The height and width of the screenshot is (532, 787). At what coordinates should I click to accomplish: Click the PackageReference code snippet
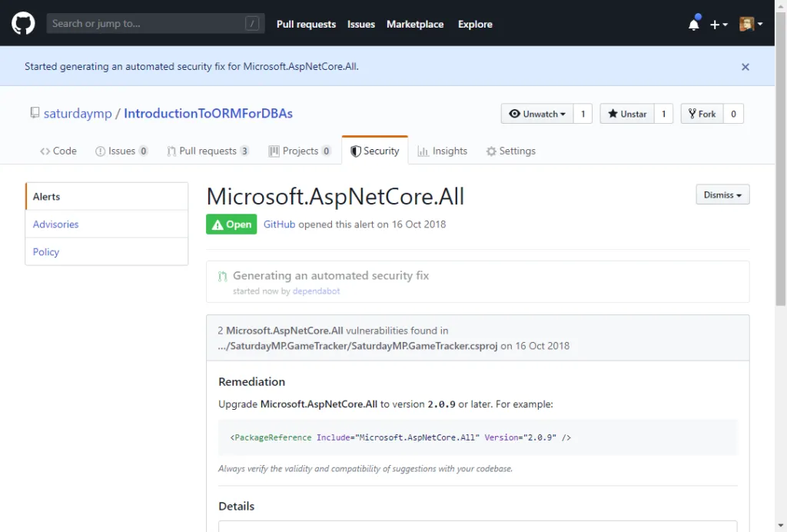400,437
